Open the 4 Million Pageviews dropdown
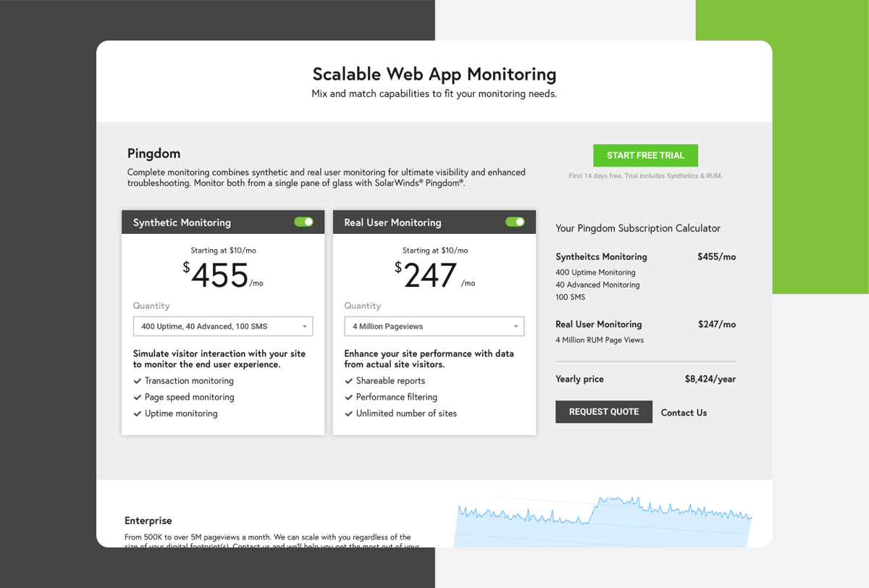Screen dimensions: 869x588 434,327
